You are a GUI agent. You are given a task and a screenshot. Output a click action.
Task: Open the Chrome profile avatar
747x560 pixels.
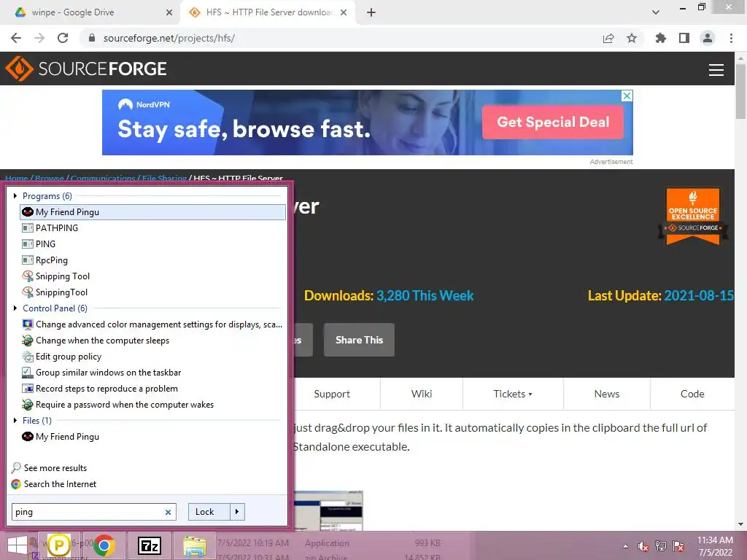708,38
